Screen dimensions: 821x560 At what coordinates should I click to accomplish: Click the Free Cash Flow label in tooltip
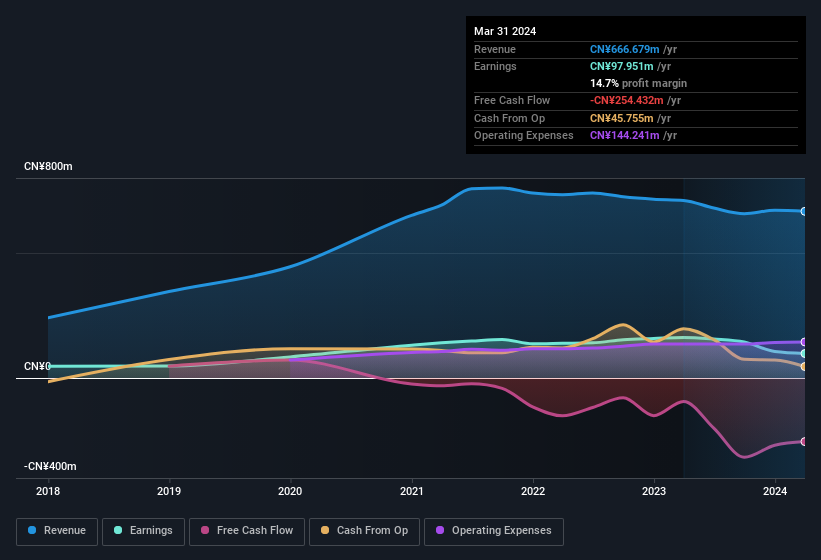tap(512, 100)
